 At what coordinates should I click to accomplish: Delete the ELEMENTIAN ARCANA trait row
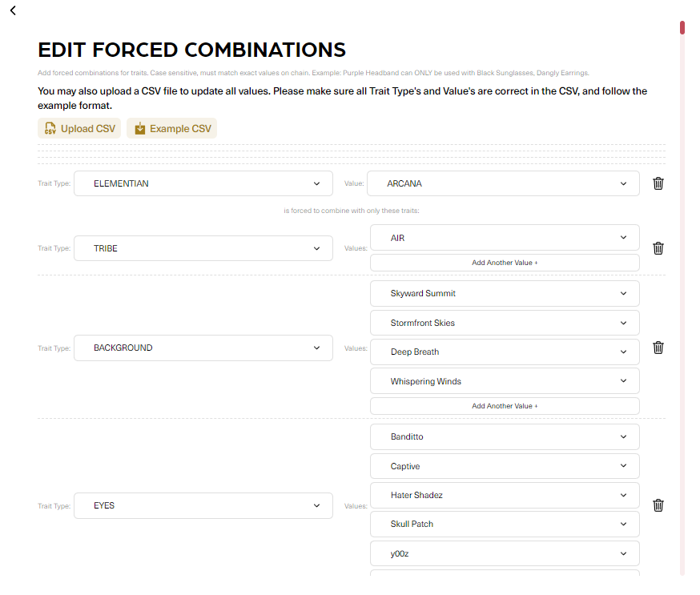658,183
